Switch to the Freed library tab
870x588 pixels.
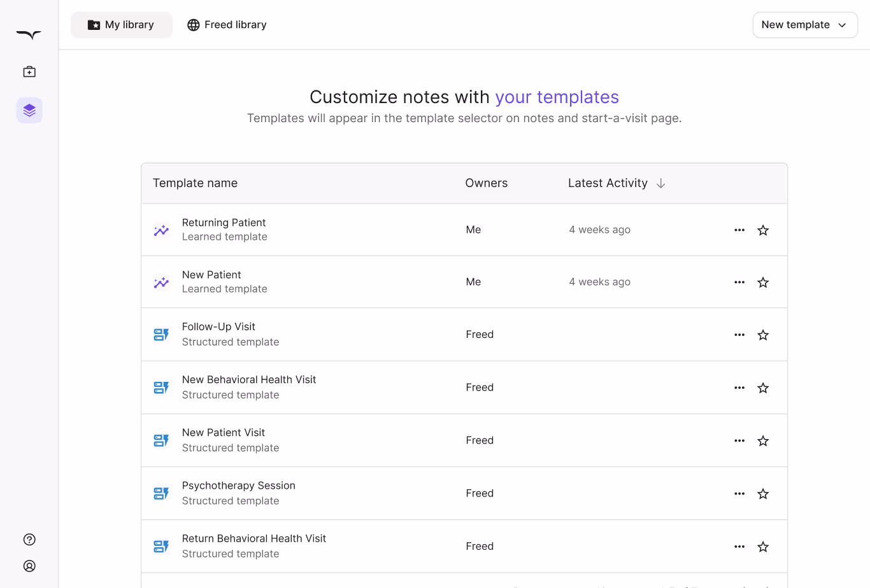click(x=227, y=25)
